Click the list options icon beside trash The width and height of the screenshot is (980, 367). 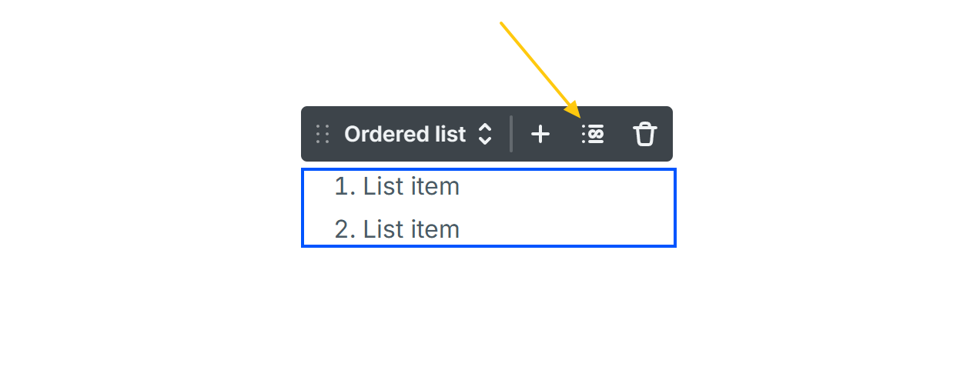(593, 134)
